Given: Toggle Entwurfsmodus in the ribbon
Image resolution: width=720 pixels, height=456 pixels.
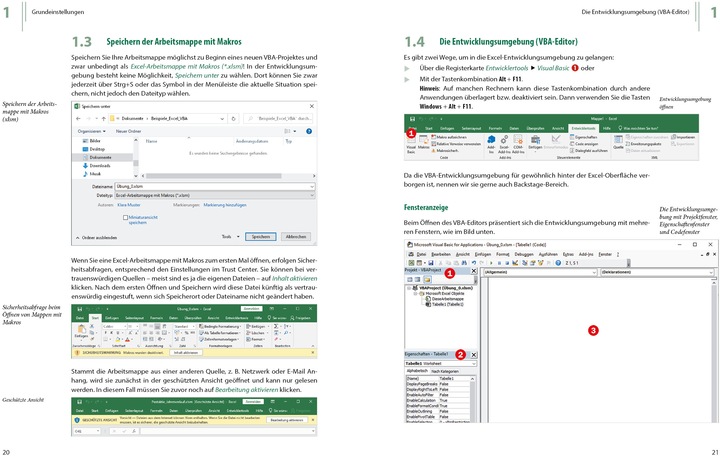Looking at the screenshot, I should click(x=556, y=142).
